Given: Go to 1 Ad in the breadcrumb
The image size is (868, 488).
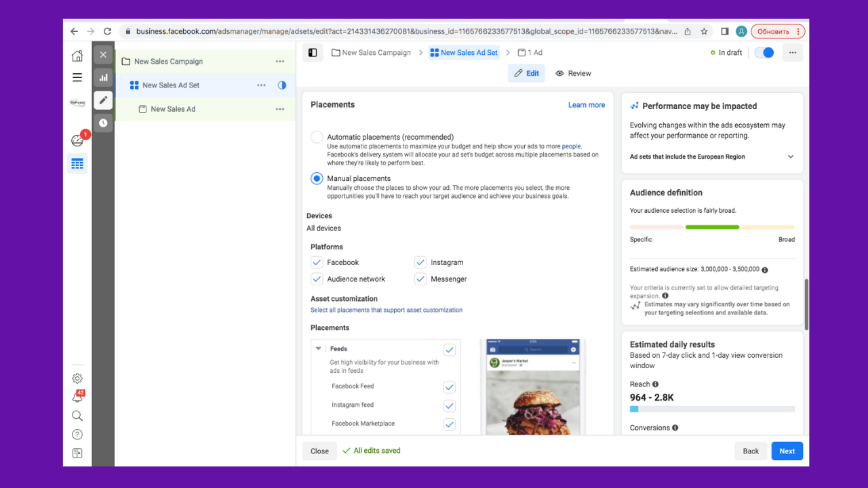Looking at the screenshot, I should point(530,52).
